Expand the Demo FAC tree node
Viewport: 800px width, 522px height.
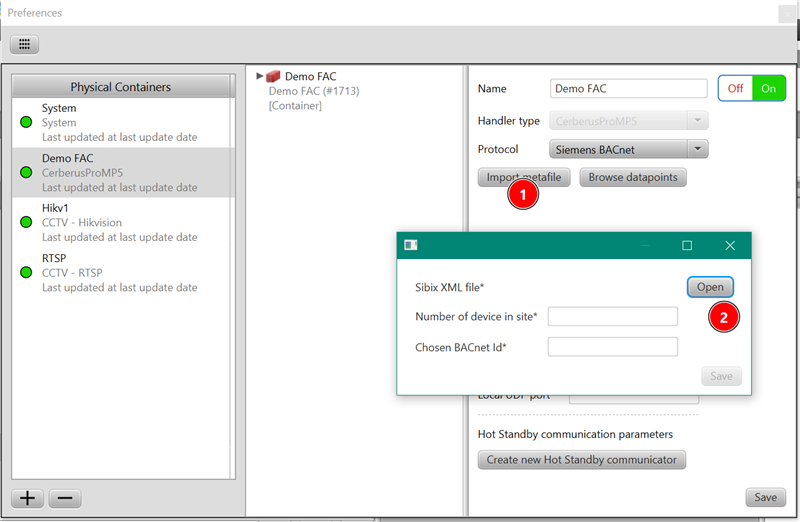(x=260, y=76)
